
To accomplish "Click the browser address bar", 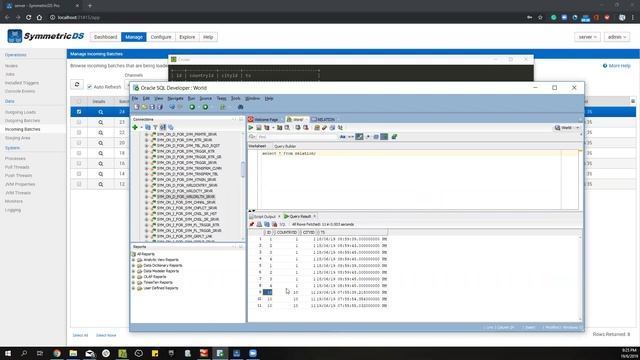I will pos(286,18).
